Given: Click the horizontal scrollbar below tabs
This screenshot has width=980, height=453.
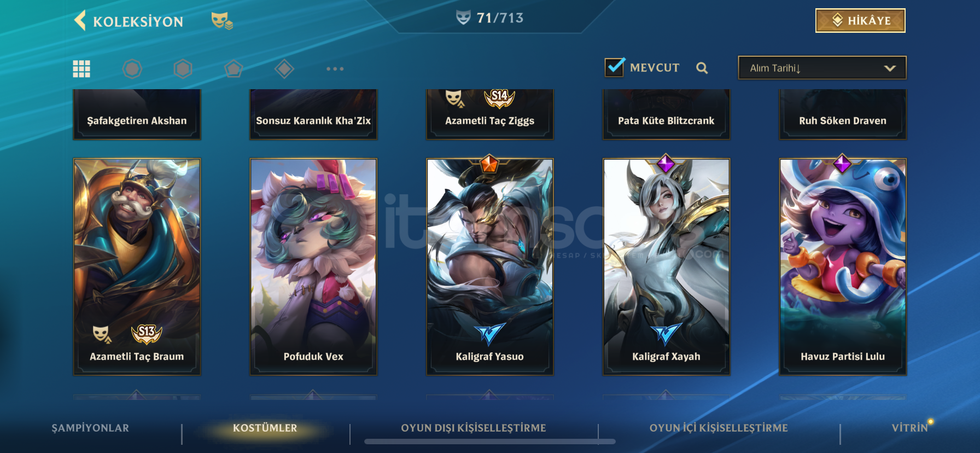Looking at the screenshot, I should [490, 442].
